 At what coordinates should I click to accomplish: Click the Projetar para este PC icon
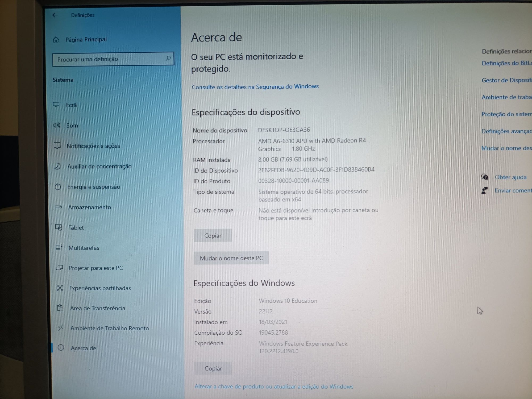(60, 268)
